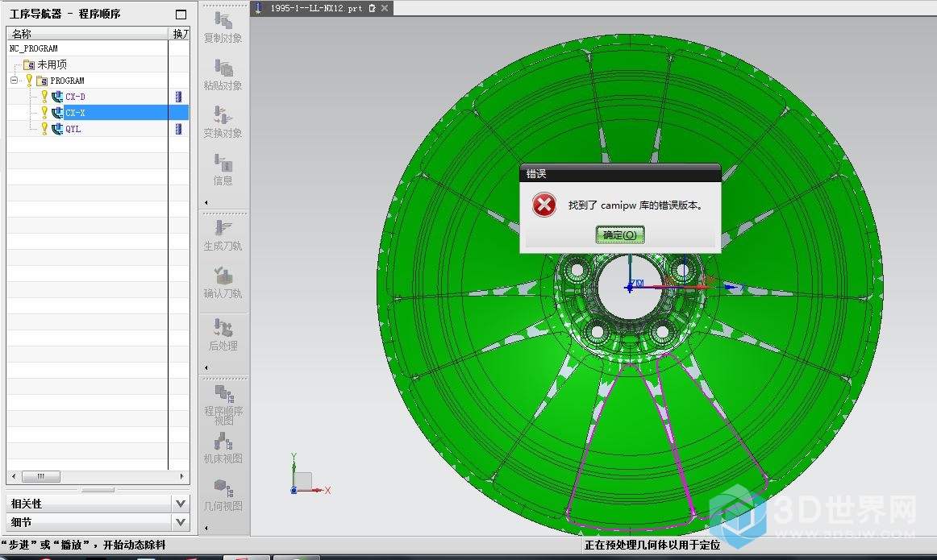Click the 正在预处理几何体以用于定位 status text
937x560 pixels.
pos(652,545)
